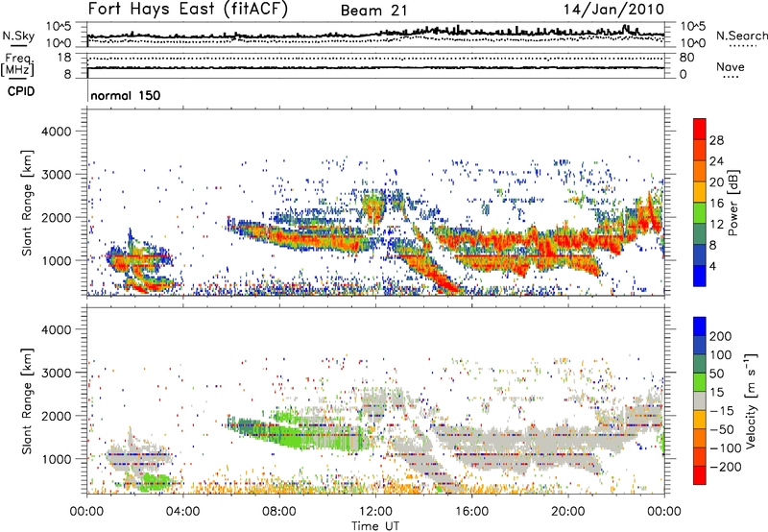Click the "normal 150" CPID text

pos(126,95)
